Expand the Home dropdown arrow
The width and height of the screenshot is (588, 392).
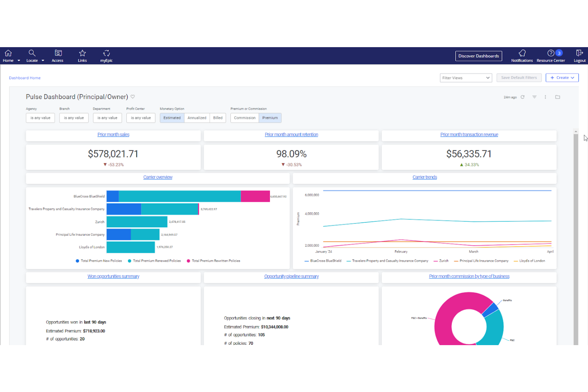point(19,61)
